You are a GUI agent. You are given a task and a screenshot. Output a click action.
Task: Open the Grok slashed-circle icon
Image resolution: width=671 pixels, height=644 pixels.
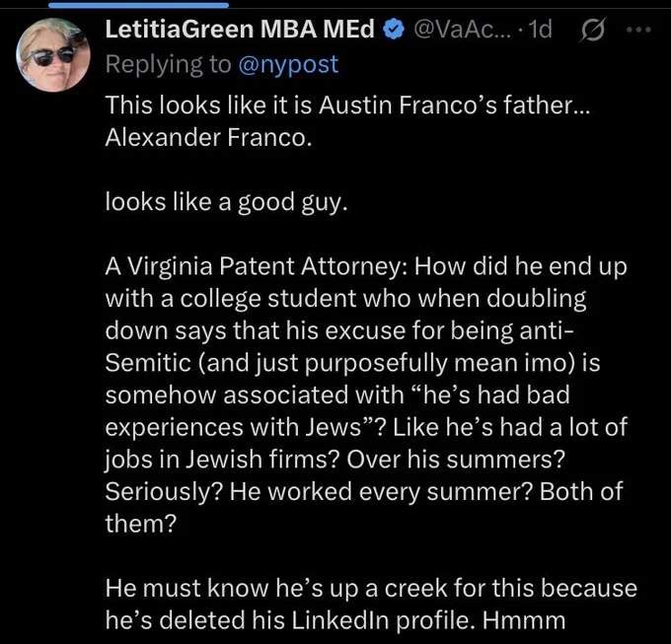tap(592, 30)
